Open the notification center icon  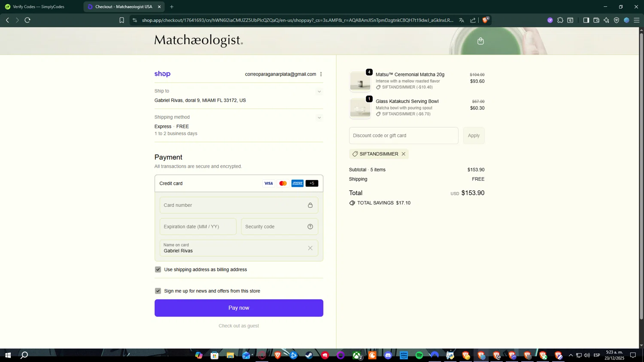coord(633,355)
